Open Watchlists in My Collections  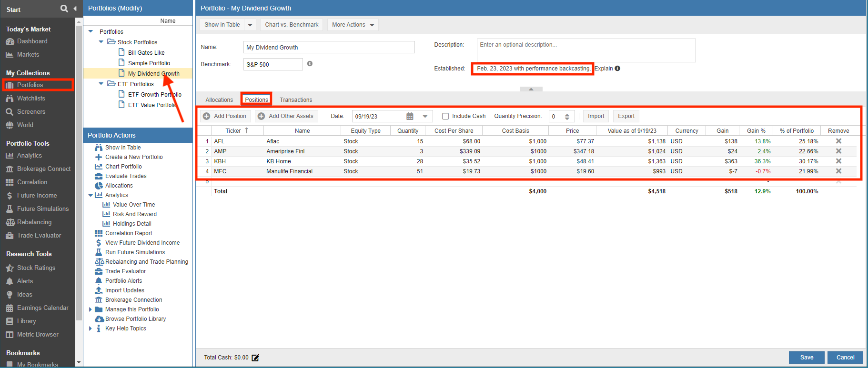(31, 99)
